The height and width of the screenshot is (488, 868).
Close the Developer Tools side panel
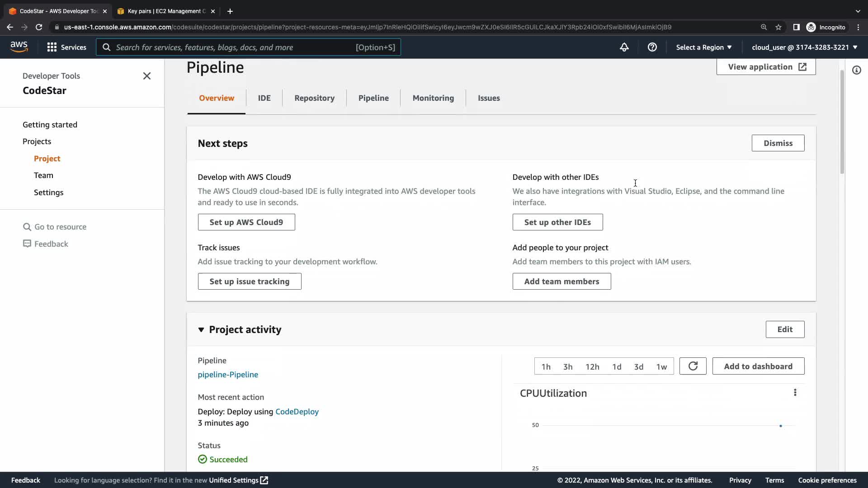click(146, 76)
